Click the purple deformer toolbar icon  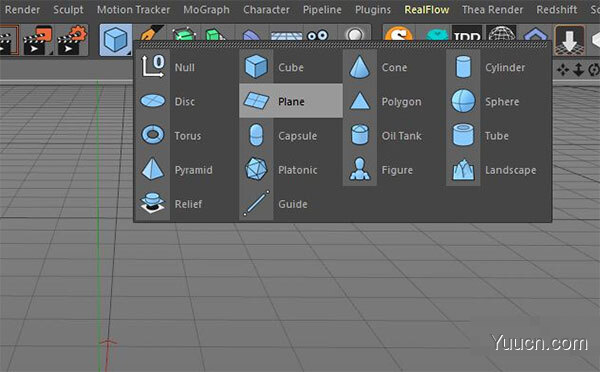coord(251,35)
